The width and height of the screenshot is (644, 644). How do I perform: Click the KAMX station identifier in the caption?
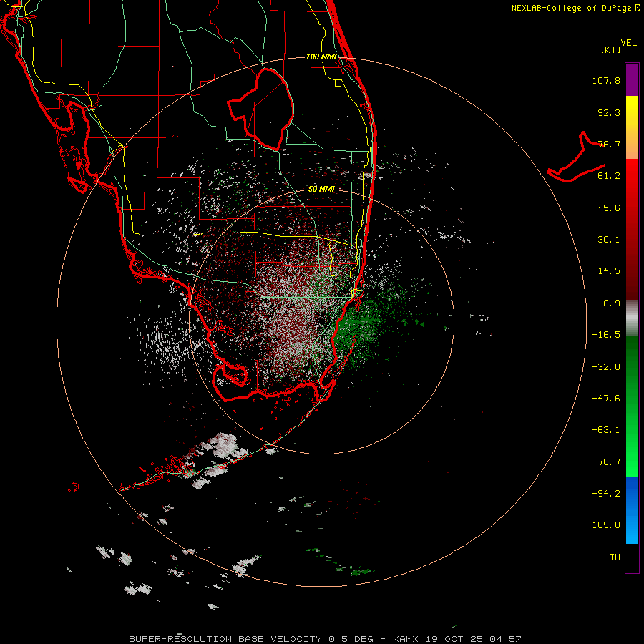406,639
